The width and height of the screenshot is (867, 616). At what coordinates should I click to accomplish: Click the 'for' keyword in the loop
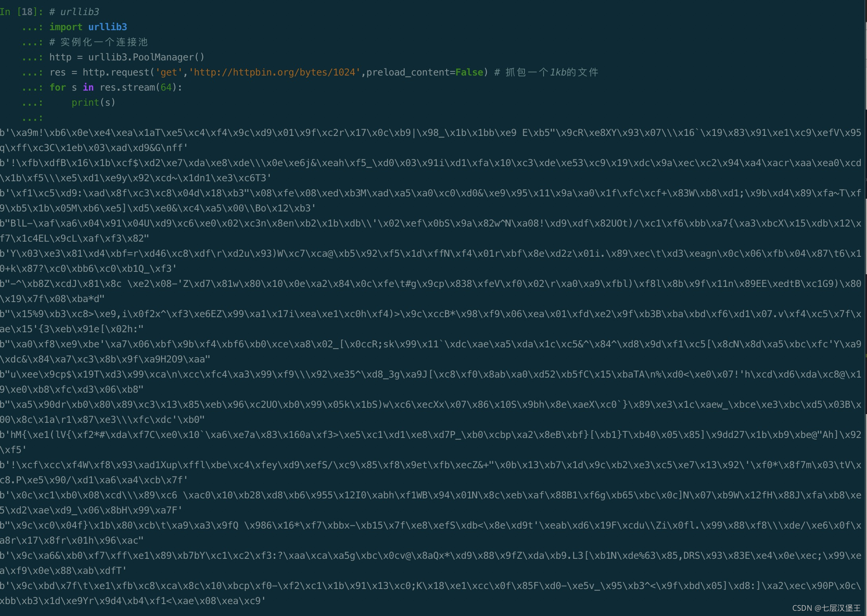click(58, 87)
